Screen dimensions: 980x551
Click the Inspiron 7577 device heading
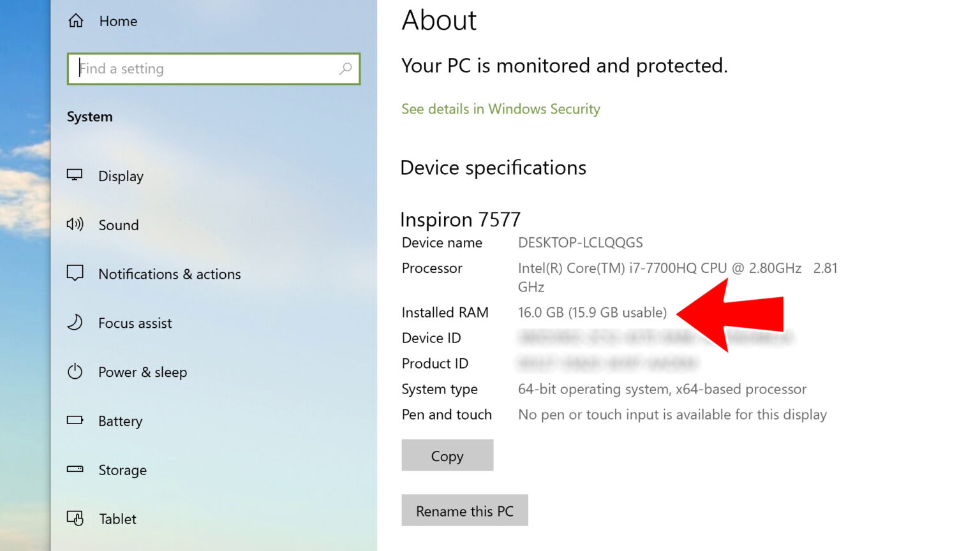(460, 219)
